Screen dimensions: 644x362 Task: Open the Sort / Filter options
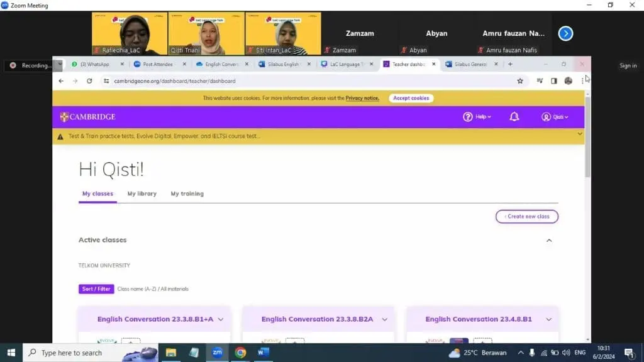pos(96,289)
